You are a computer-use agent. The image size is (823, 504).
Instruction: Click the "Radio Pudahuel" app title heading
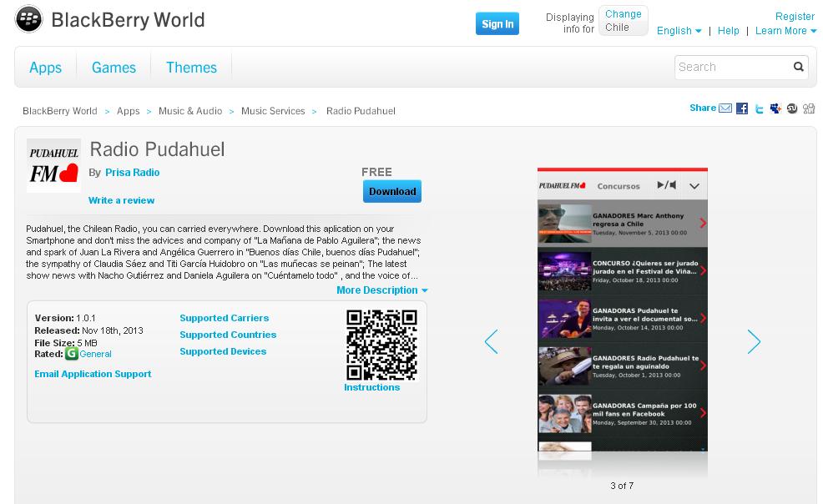(x=158, y=149)
